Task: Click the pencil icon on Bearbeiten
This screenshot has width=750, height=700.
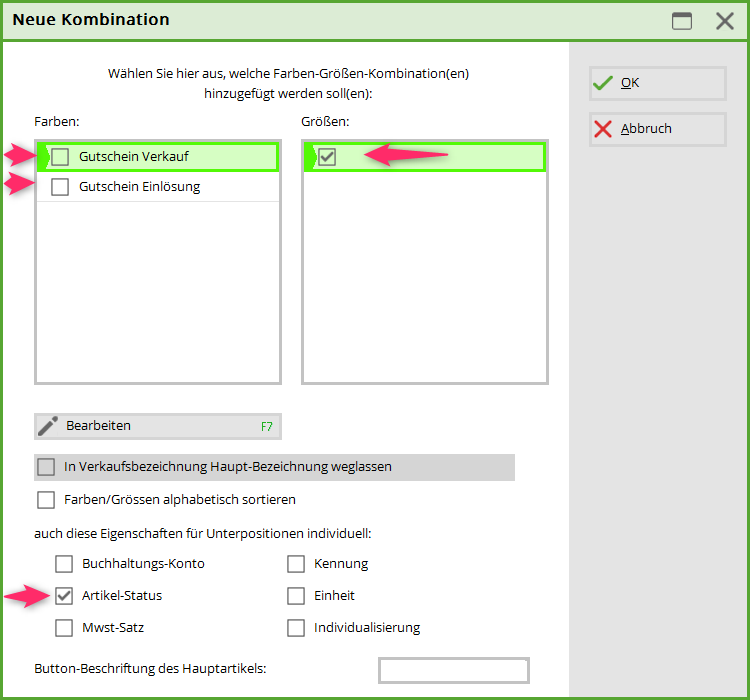Action: point(48,426)
